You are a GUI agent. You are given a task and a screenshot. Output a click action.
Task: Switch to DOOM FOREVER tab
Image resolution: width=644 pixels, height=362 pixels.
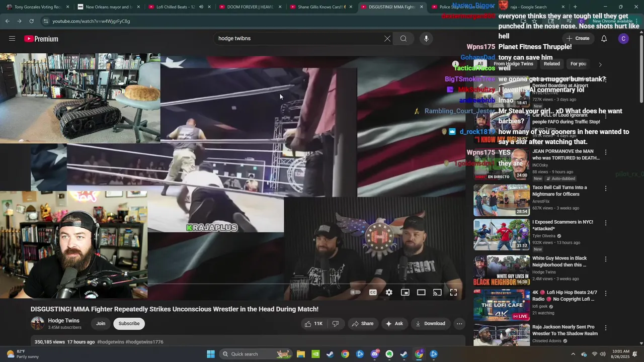point(250,7)
